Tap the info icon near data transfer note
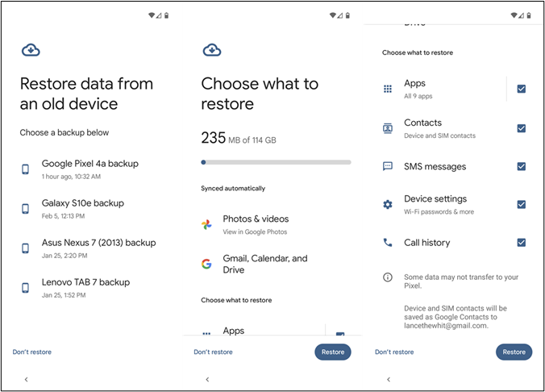 [x=388, y=277]
